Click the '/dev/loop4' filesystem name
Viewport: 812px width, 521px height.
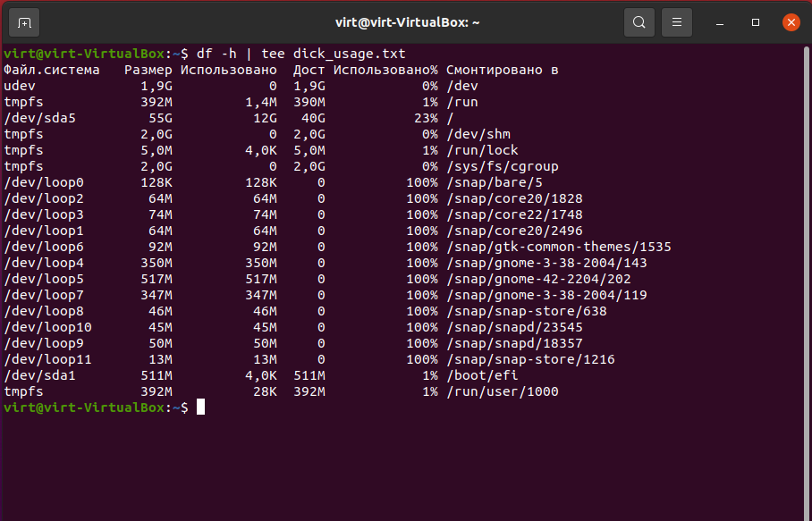(44, 263)
